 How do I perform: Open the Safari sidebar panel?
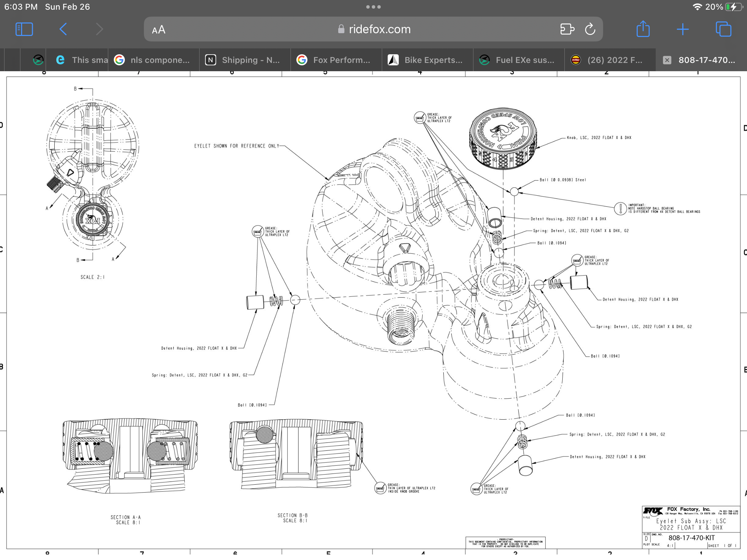(x=24, y=29)
